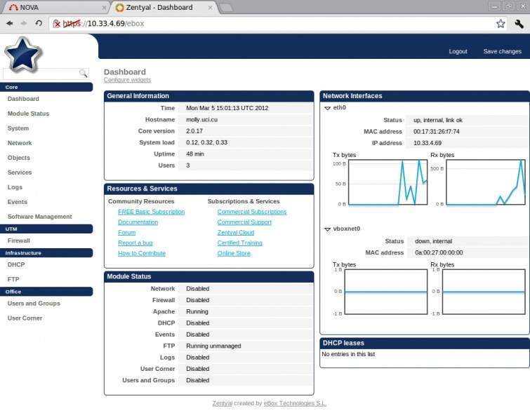This screenshot has width=530, height=420.
Task: Open the Forum link
Action: (127, 233)
